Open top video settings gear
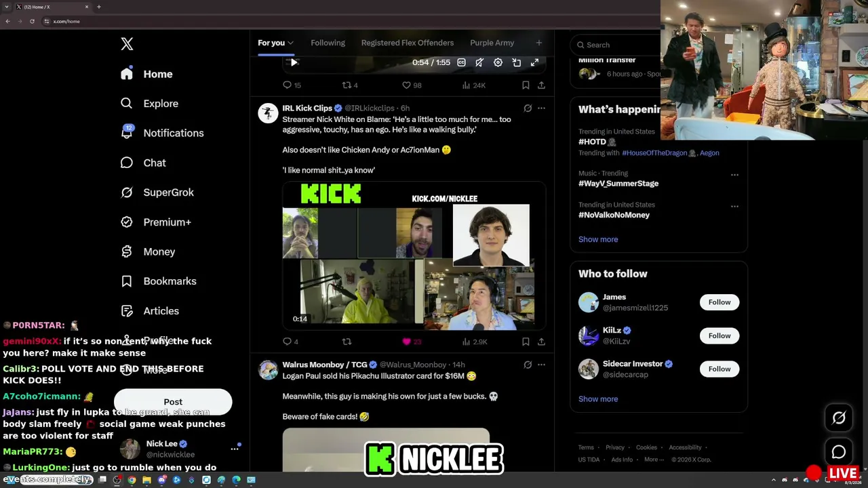The height and width of the screenshot is (488, 868). point(498,62)
